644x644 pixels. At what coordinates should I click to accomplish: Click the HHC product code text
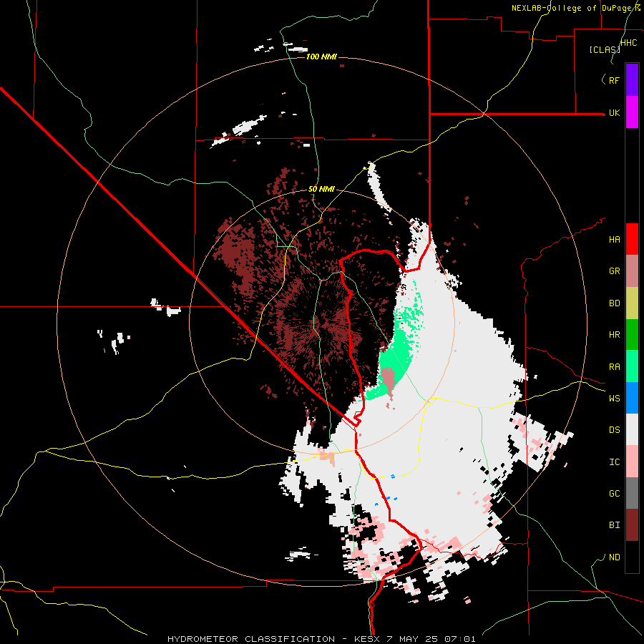[629, 43]
